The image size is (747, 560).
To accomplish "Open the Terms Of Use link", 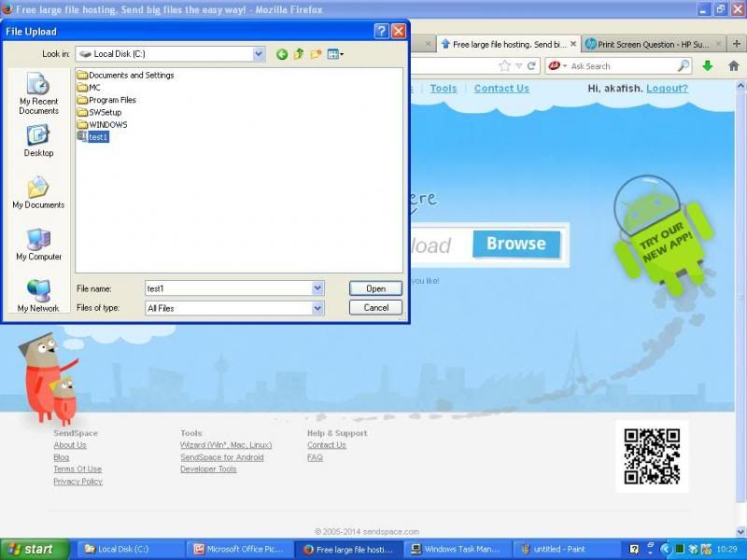I will coord(78,469).
